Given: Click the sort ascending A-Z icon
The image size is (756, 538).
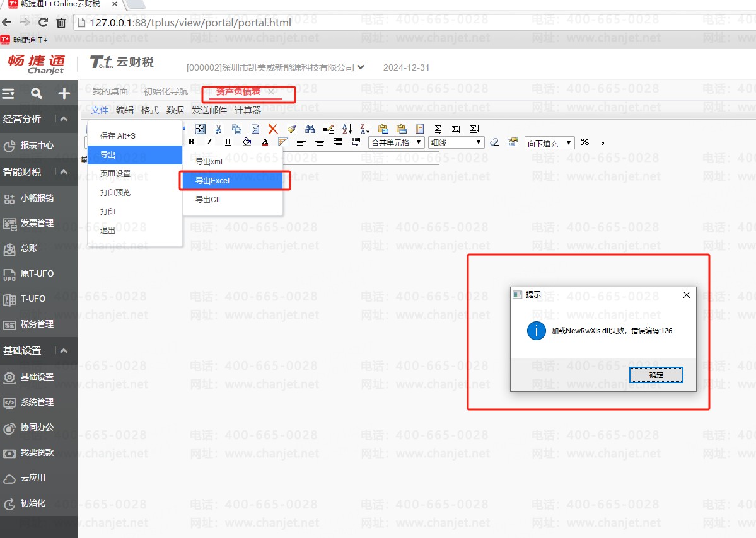Looking at the screenshot, I should pyautogui.click(x=346, y=129).
